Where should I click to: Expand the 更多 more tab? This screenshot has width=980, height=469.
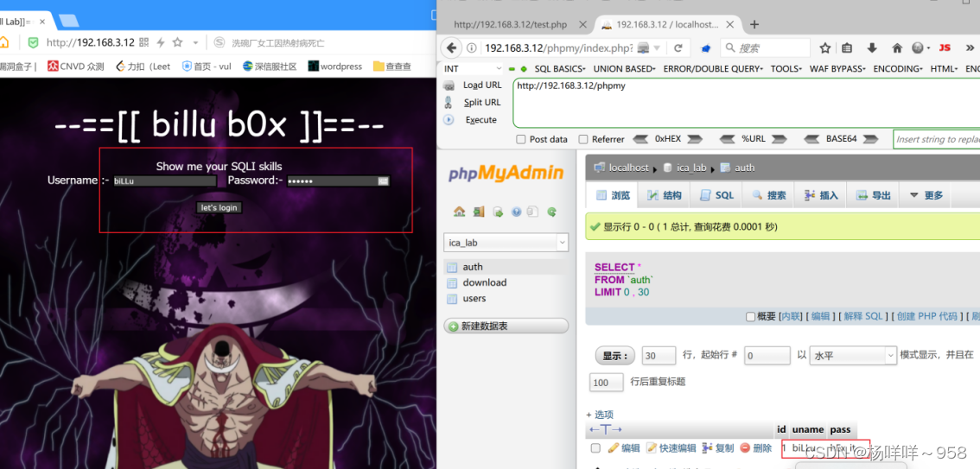click(x=926, y=195)
